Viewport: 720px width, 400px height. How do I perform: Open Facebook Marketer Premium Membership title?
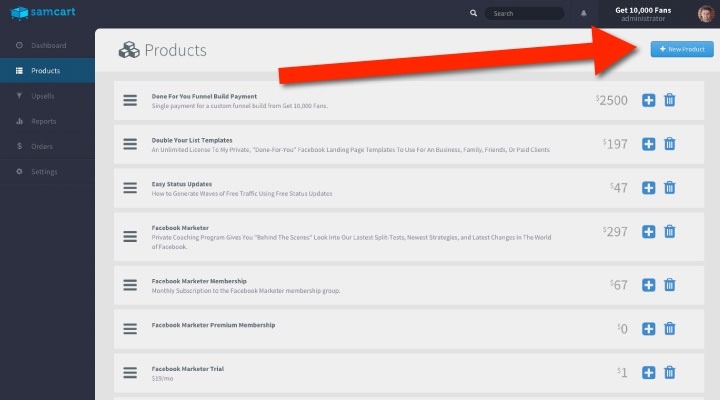[214, 325]
